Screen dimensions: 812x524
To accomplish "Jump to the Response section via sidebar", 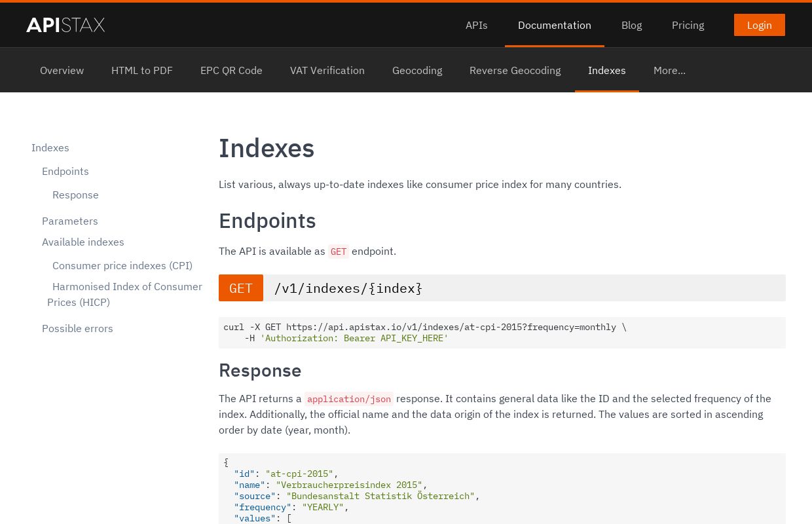I will (75, 195).
